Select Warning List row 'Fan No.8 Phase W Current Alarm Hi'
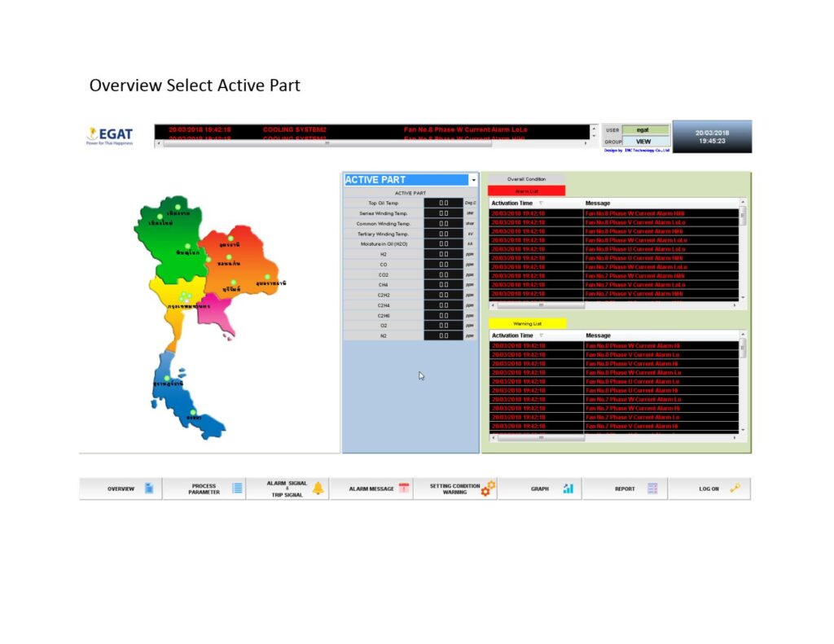834x644 pixels. (614, 346)
